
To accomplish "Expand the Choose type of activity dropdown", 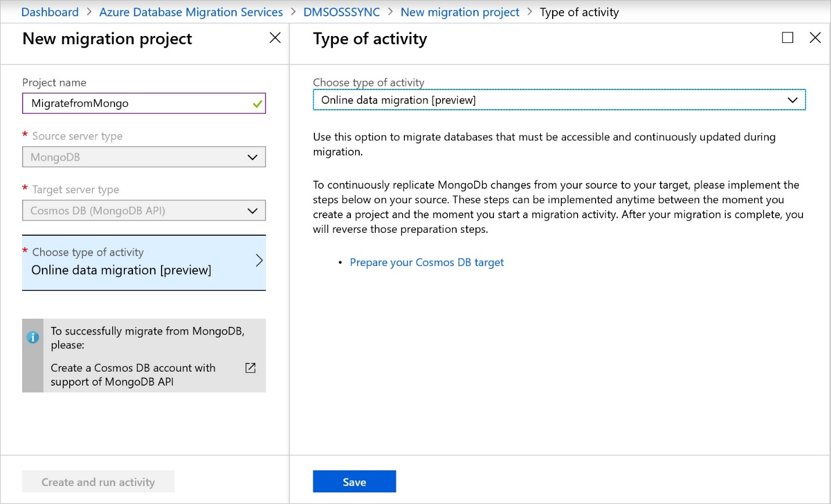I will (559, 100).
